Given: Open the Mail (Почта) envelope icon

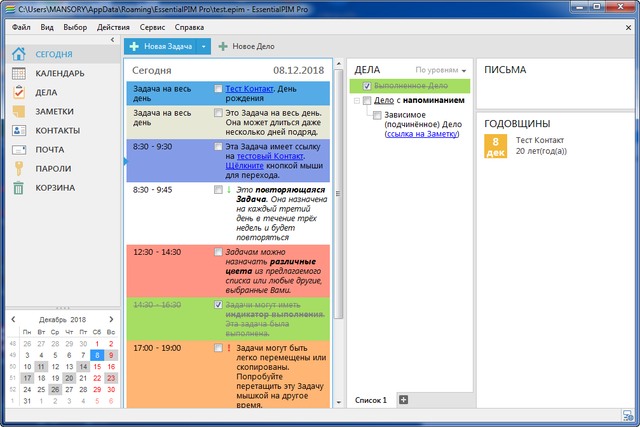Looking at the screenshot, I should (x=19, y=150).
